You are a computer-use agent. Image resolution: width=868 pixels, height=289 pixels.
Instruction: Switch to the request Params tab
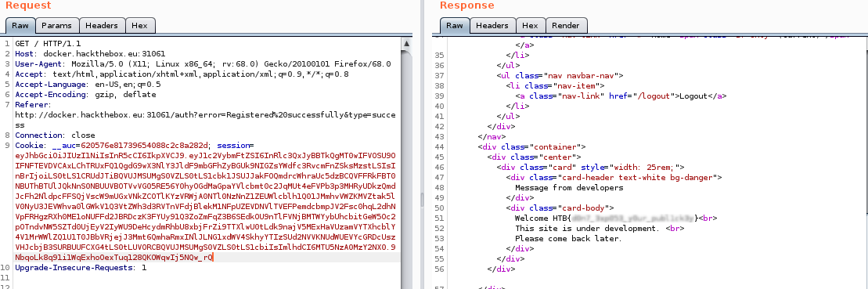[x=57, y=26]
